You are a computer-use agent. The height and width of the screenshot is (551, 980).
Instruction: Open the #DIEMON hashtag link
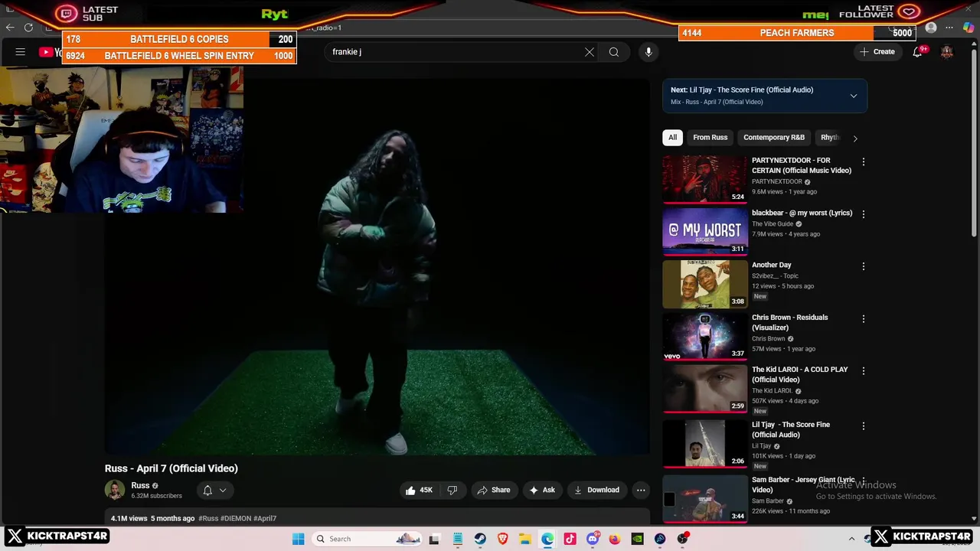pyautogui.click(x=236, y=518)
